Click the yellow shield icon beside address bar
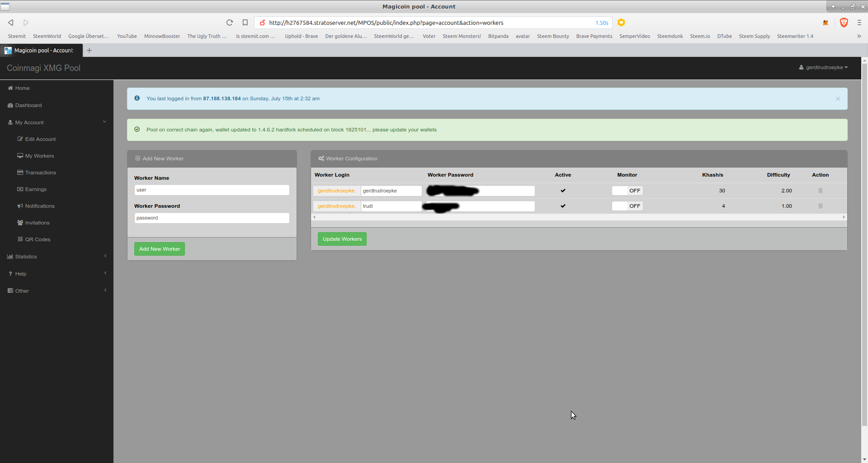868x463 pixels. click(621, 23)
